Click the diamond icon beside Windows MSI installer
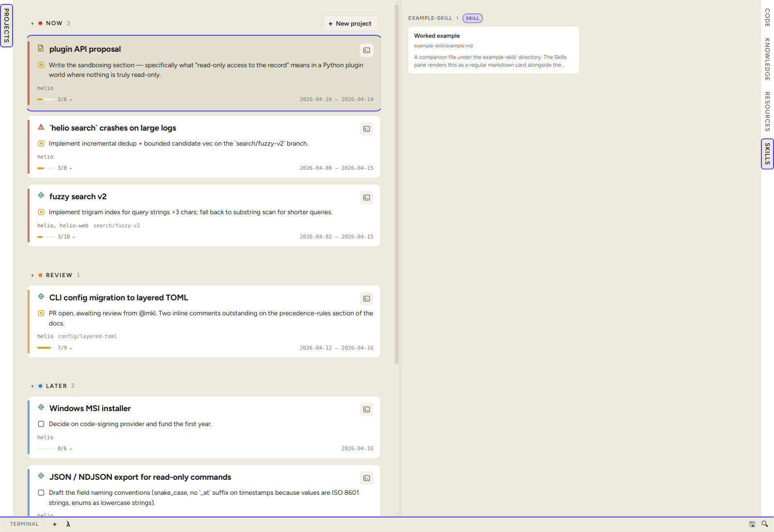This screenshot has height=532, width=774. coord(41,407)
